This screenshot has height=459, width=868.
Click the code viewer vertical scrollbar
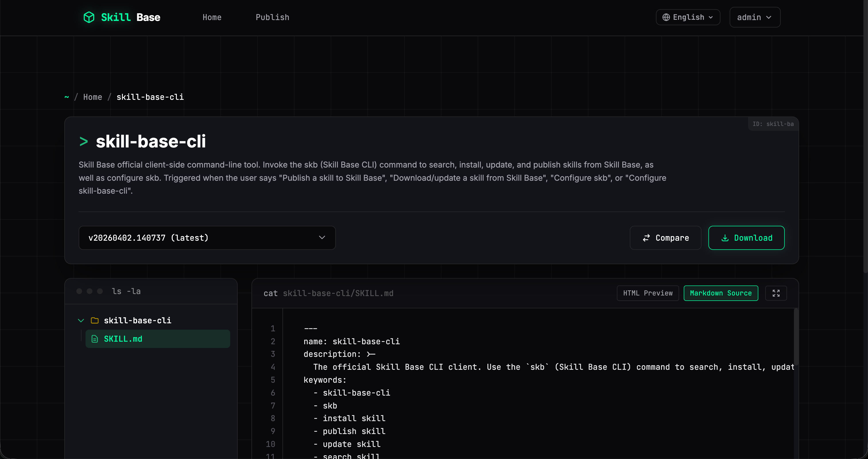coord(796,337)
